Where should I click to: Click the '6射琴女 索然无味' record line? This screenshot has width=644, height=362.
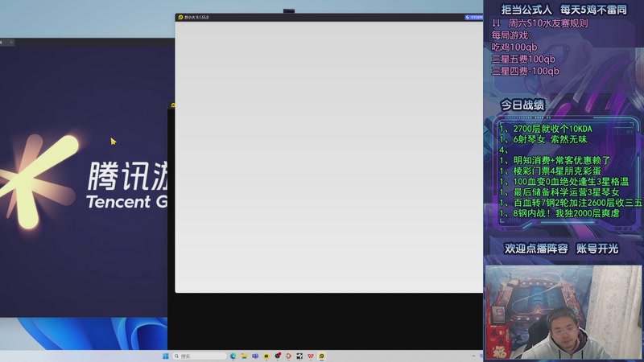550,139
